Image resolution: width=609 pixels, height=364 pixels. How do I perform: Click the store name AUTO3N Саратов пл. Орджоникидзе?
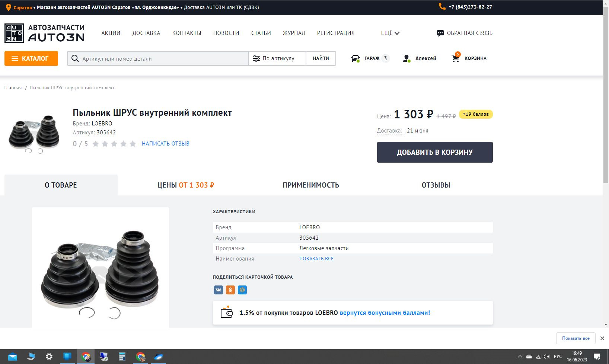[x=108, y=7]
